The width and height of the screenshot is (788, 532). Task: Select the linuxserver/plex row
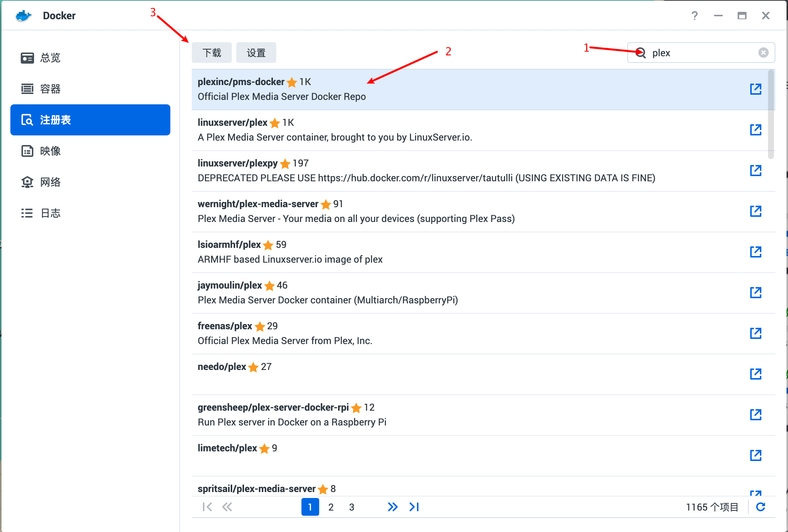480,130
